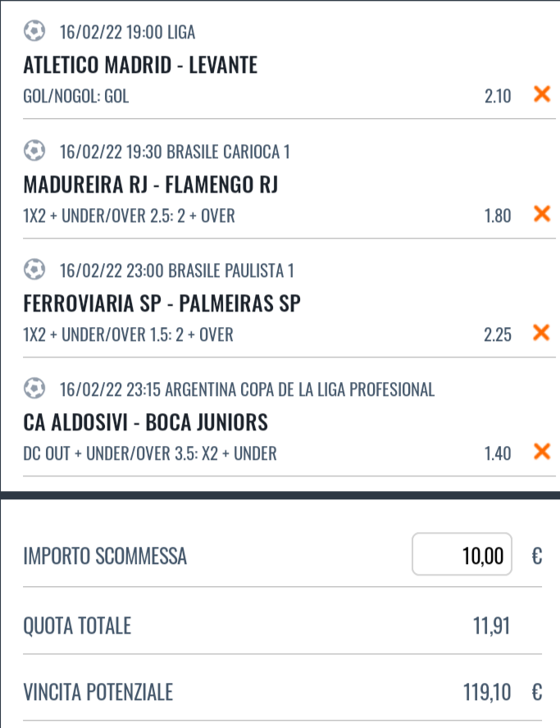Image resolution: width=560 pixels, height=728 pixels.
Task: Click the 1.80 odds for Flamengo bet
Action: coord(498,216)
